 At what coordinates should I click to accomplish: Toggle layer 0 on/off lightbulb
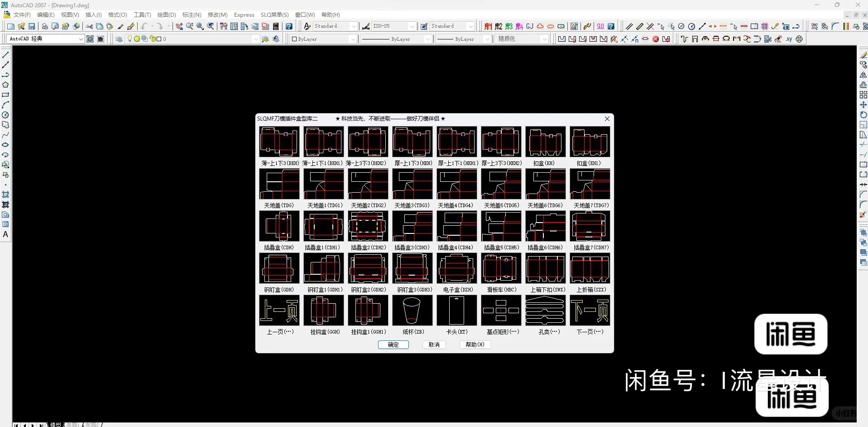click(x=129, y=39)
